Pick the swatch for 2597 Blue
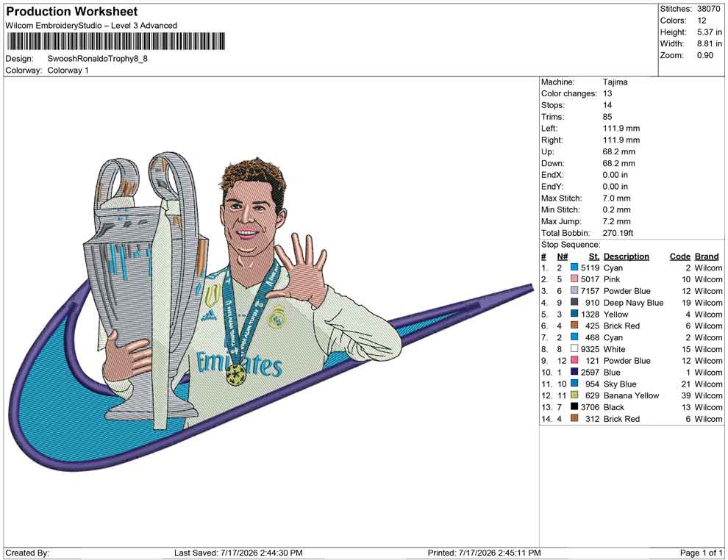Image resolution: width=728 pixels, height=560 pixels. click(574, 372)
